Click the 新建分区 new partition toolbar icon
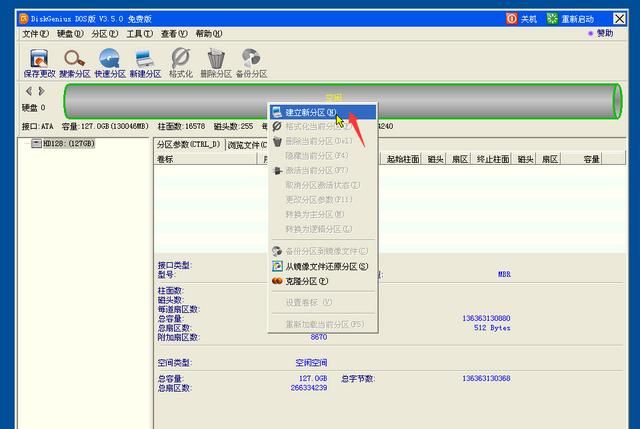Image resolution: width=640 pixels, height=429 pixels. tap(145, 63)
